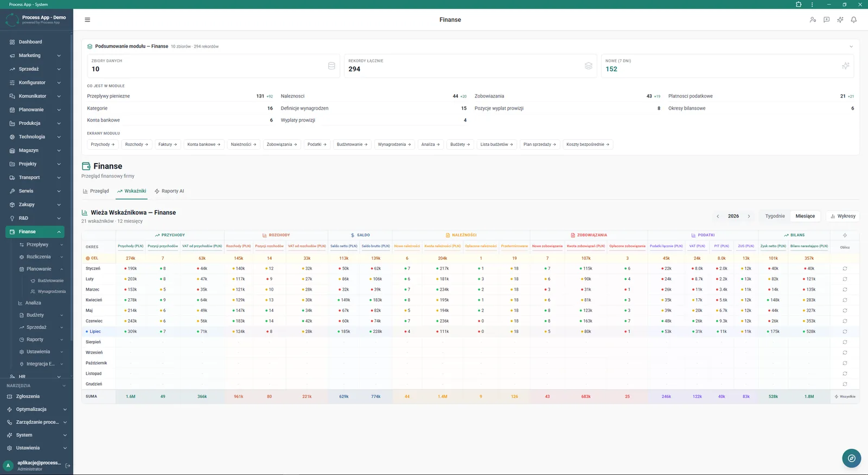Open the feedback chat icon in header
Screen dimensions: 868x475
click(x=827, y=20)
